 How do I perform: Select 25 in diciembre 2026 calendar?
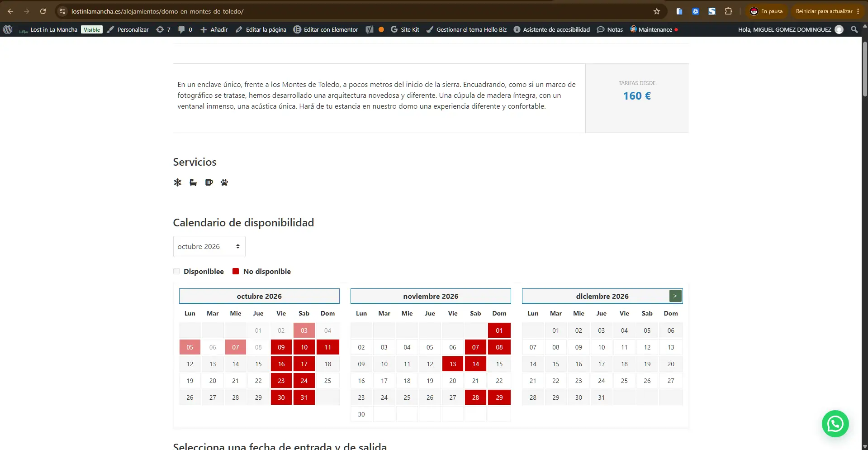[624, 381]
